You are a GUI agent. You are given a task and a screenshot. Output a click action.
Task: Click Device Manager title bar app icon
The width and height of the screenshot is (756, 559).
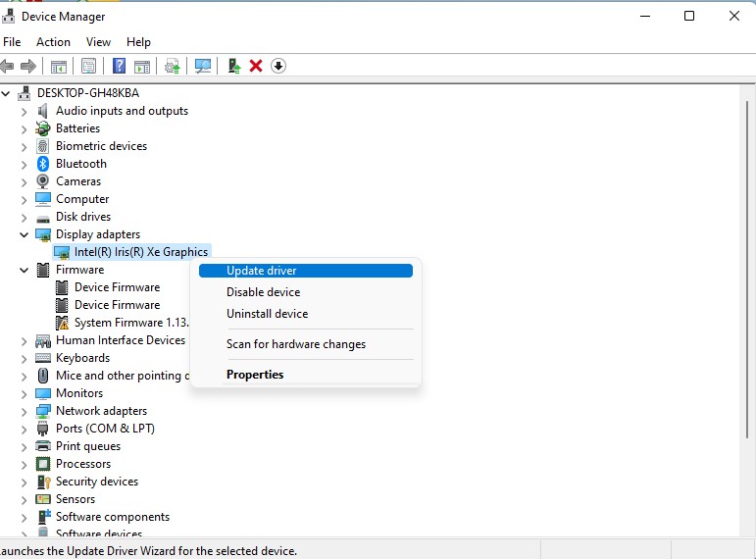(8, 17)
